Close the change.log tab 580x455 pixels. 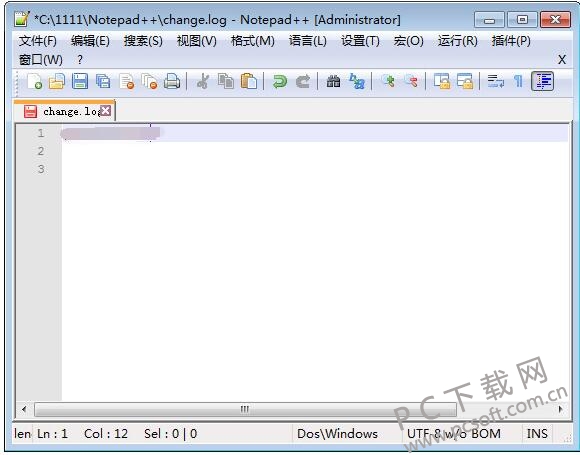106,111
